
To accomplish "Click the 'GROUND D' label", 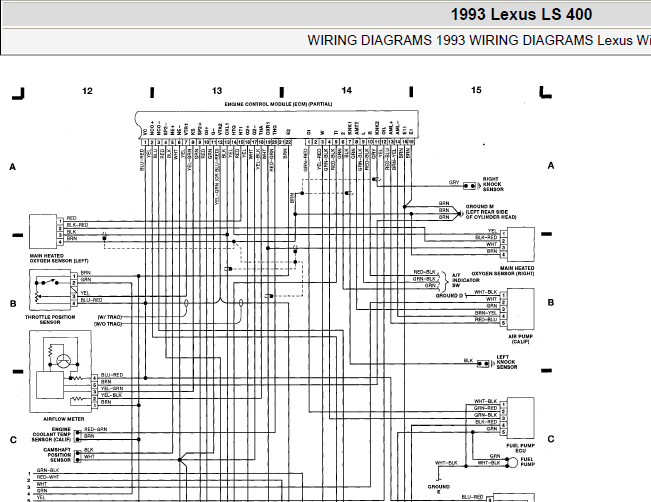I will [449, 296].
